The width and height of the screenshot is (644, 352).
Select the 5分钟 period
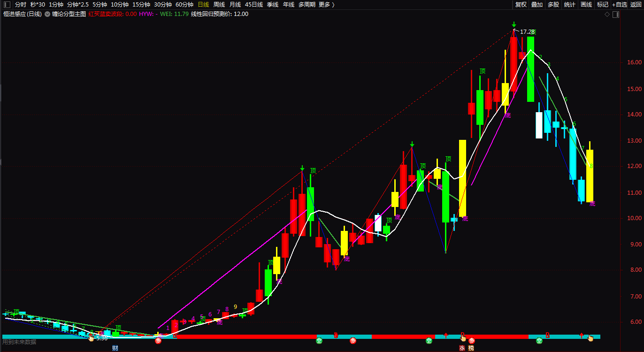100,5
